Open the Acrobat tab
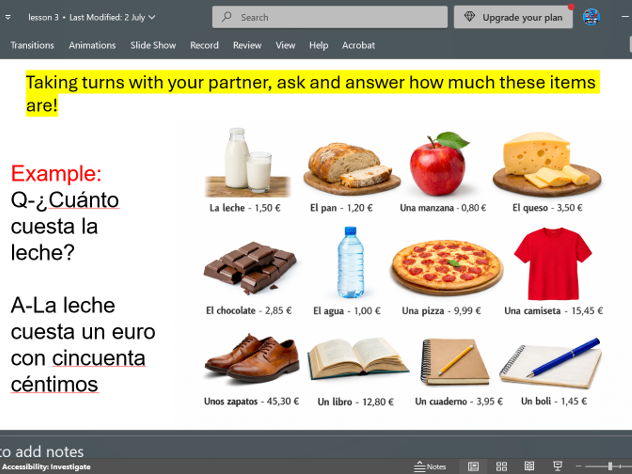This screenshot has height=474, width=632. coord(358,45)
